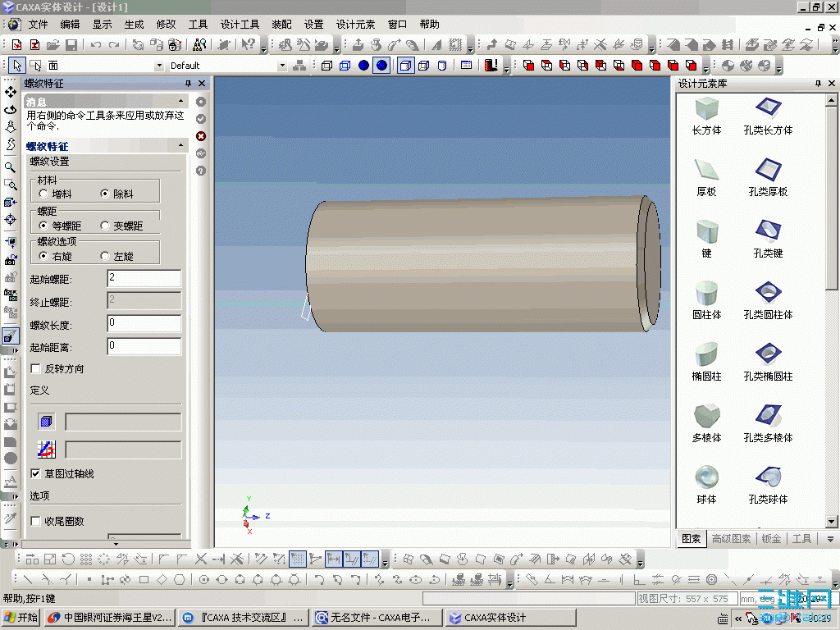Open the 编辑 menu
The image size is (840, 630).
(x=70, y=24)
